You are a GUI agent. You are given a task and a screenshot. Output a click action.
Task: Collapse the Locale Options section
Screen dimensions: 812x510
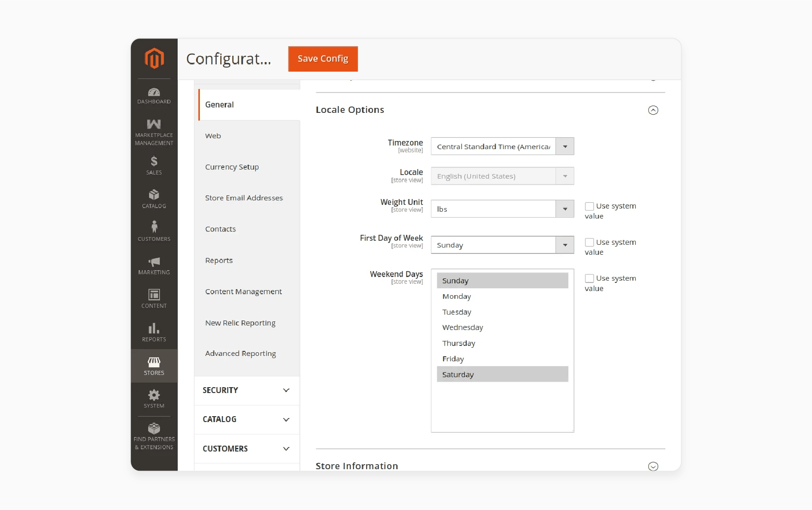click(653, 110)
